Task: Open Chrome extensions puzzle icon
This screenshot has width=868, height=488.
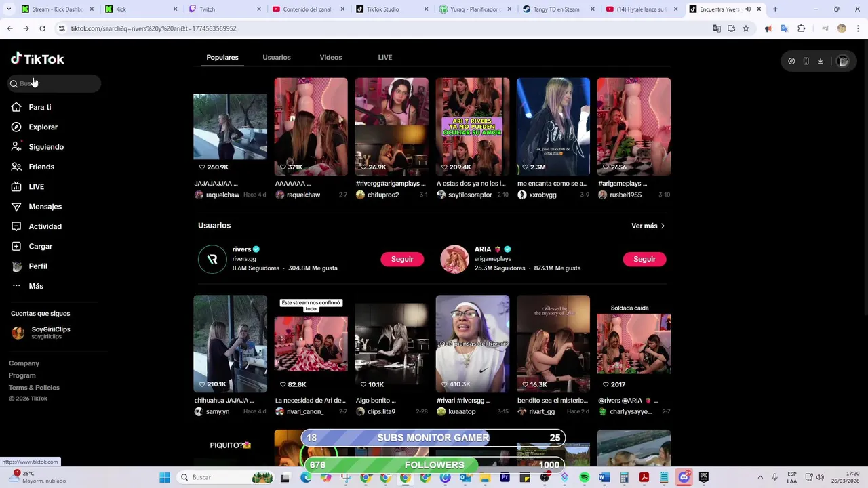Action: 802,28
